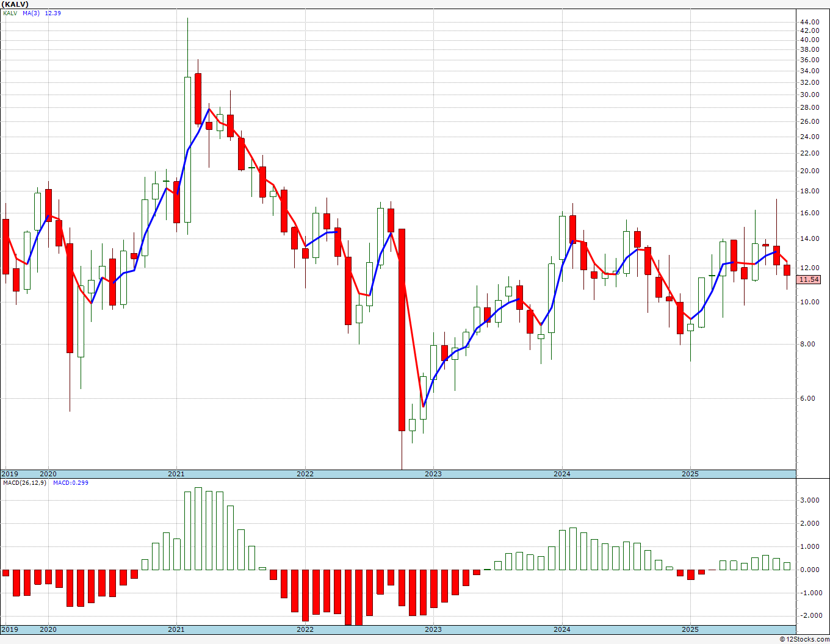Select the 28.00 price axis label
Image resolution: width=830 pixels, height=644 pixels.
coord(809,107)
